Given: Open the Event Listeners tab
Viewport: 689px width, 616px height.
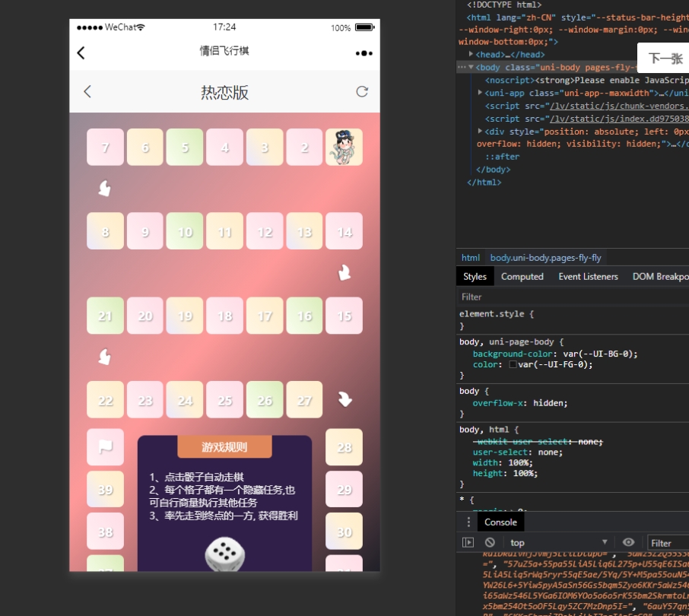Looking at the screenshot, I should 589,277.
